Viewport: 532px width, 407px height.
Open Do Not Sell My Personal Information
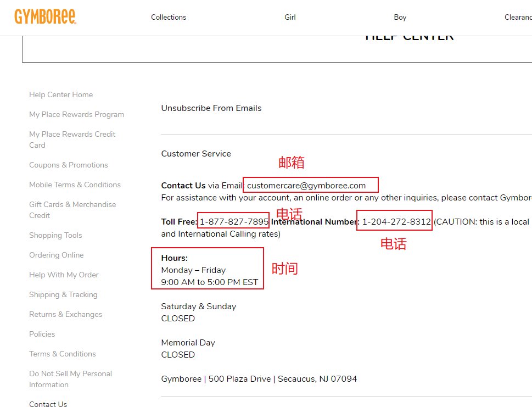71,379
